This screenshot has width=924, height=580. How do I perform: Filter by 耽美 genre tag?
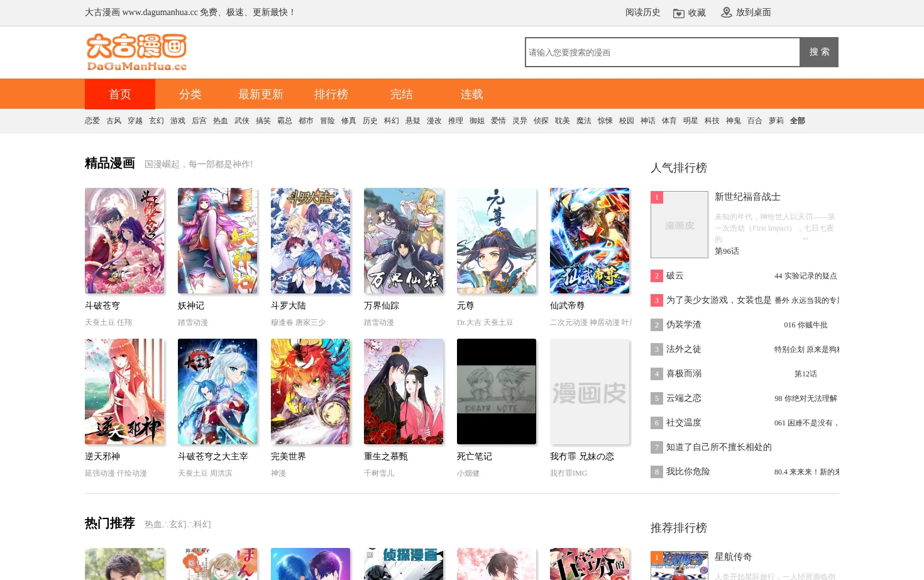click(563, 121)
